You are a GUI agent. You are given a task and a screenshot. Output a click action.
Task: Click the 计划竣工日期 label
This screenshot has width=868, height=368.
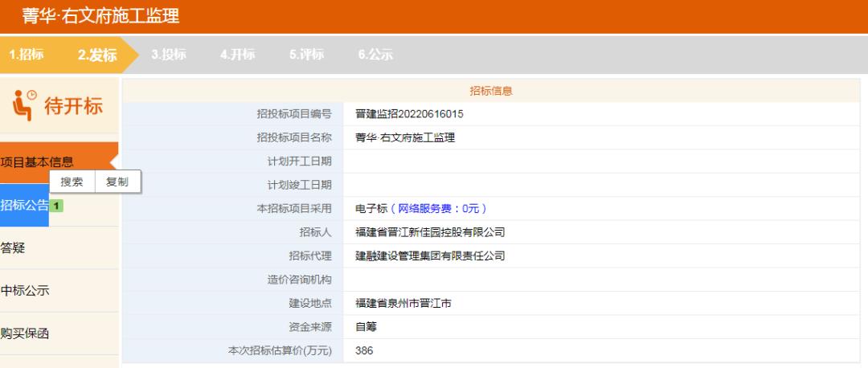(300, 186)
